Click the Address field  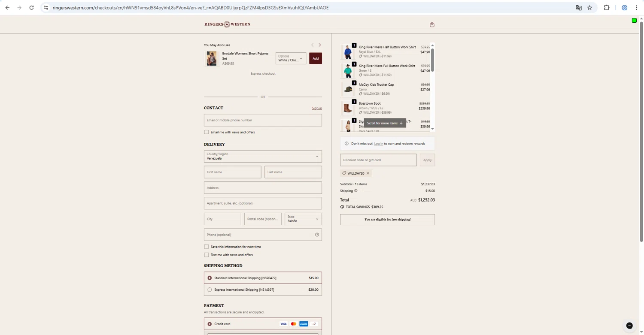coord(263,188)
